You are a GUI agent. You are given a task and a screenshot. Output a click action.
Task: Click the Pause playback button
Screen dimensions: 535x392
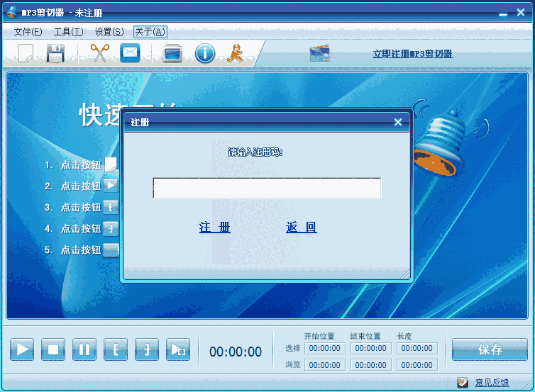pyautogui.click(x=84, y=349)
